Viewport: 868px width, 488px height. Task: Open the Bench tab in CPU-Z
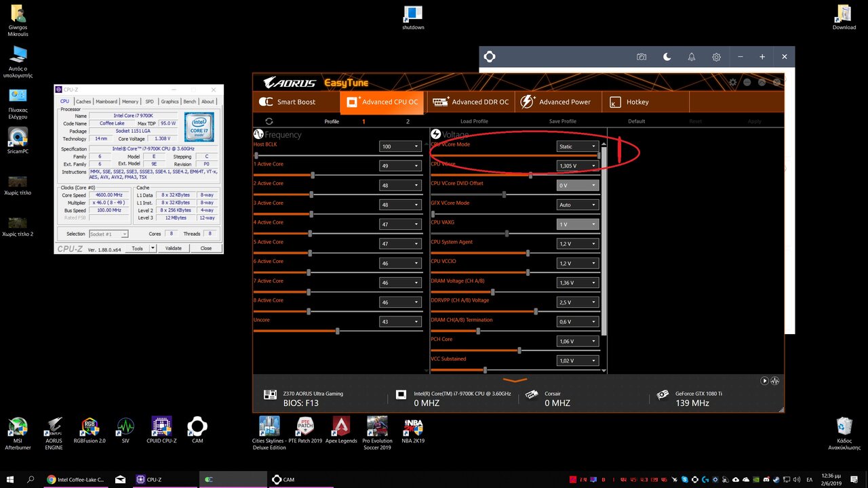coord(190,102)
